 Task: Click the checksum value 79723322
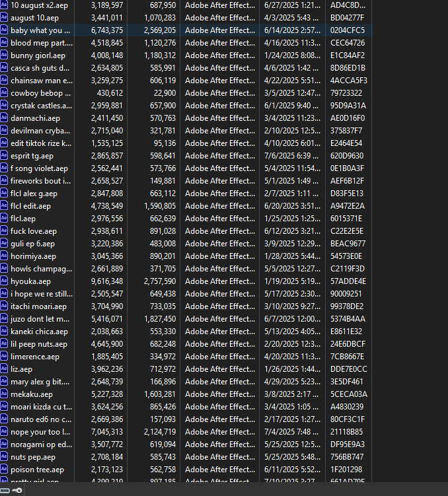click(x=346, y=93)
